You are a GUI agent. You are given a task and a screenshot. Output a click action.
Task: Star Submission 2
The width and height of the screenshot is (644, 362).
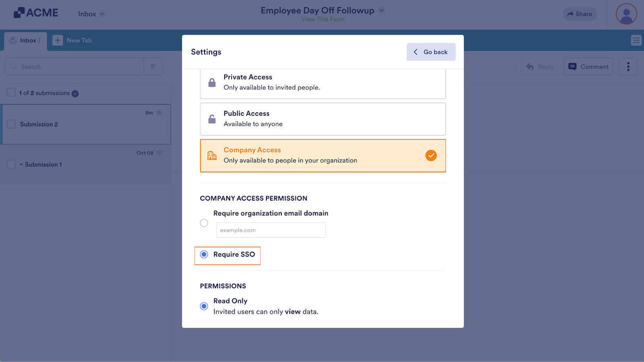159,113
